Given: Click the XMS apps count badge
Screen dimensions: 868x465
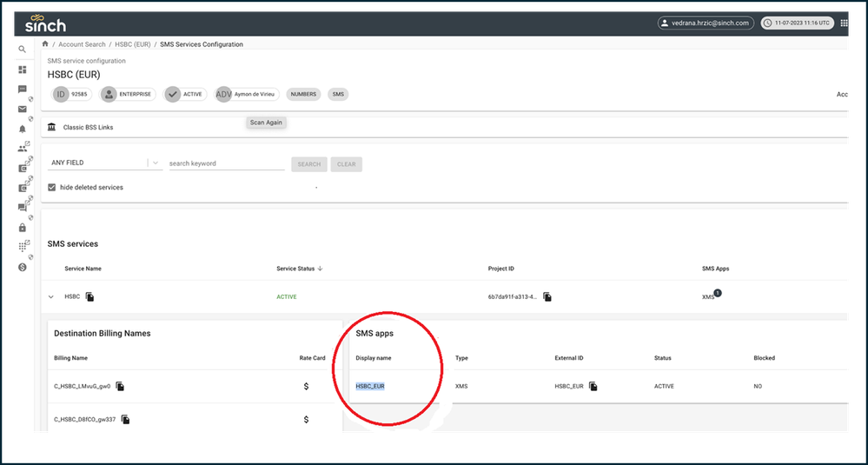Looking at the screenshot, I should 718,292.
